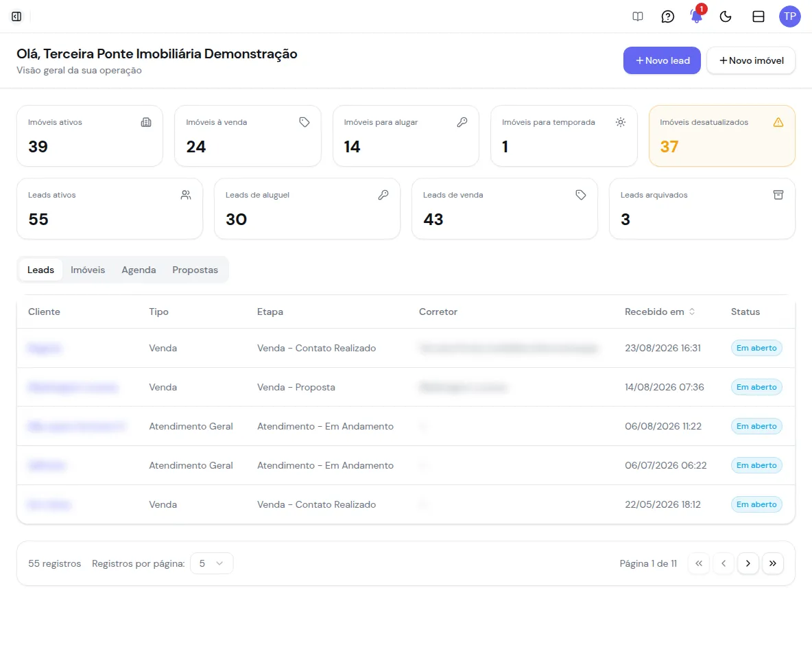812x645 pixels.
Task: Open client link in 22/05/2026 18:12 row
Action: click(x=49, y=504)
